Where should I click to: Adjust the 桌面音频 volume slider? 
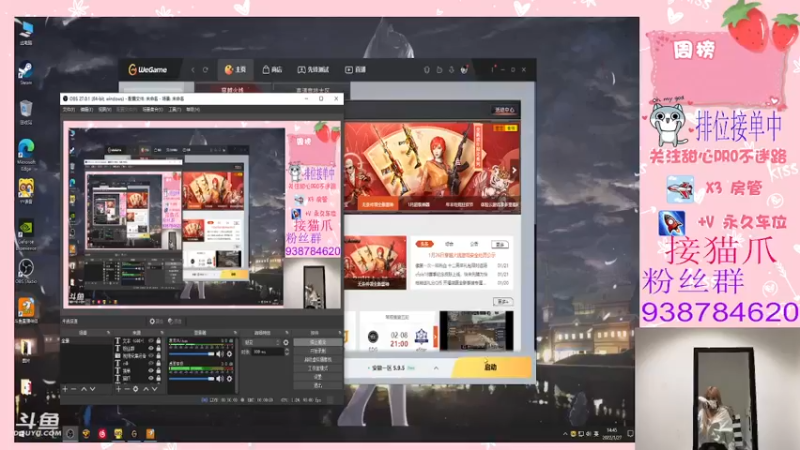click(x=191, y=379)
